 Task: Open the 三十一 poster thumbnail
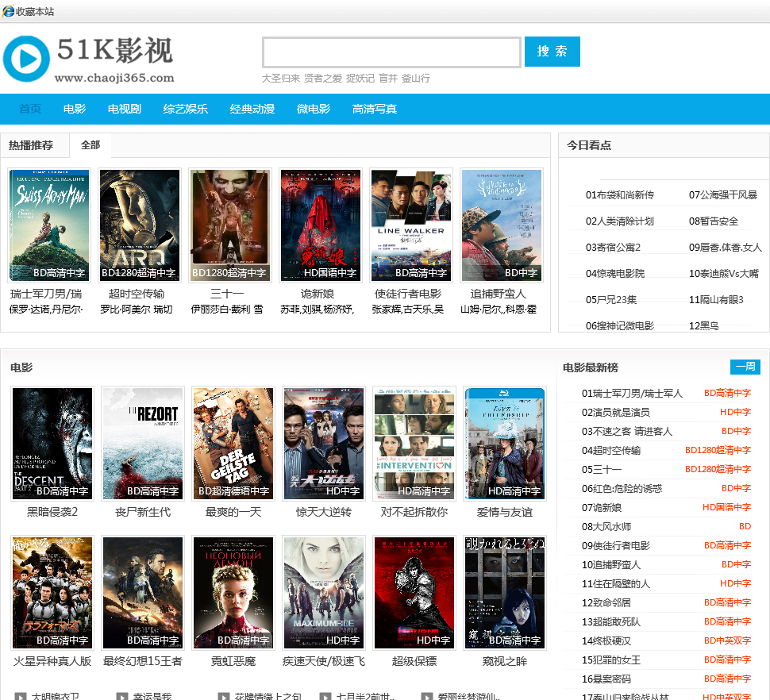230,225
